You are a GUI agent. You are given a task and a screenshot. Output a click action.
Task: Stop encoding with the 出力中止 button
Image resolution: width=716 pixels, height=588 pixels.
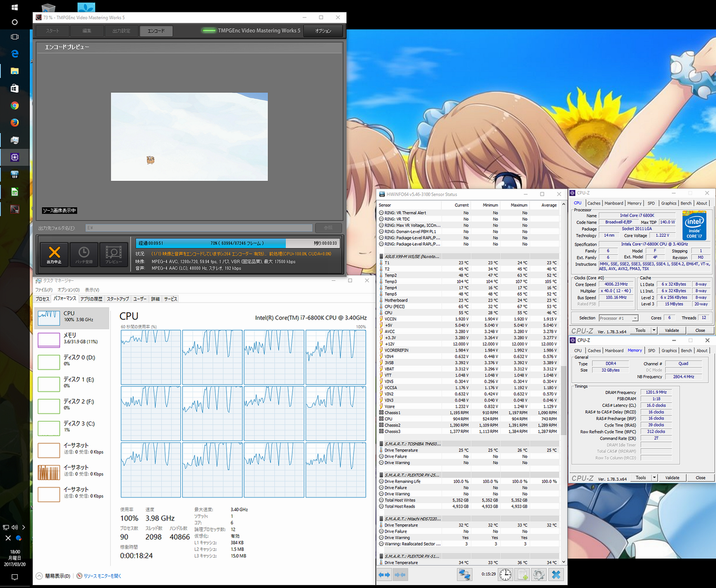[x=54, y=254]
